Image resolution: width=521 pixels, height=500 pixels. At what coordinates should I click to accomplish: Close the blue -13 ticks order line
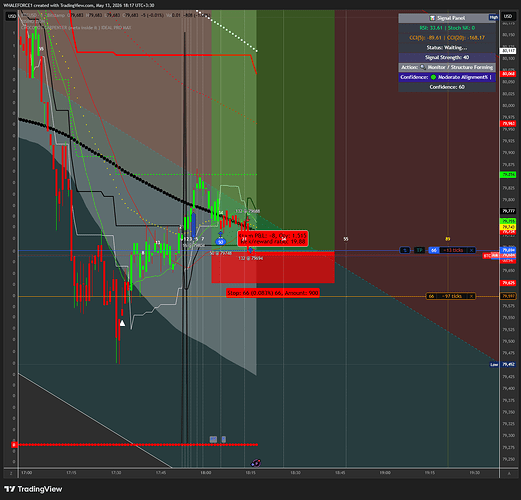coord(471,250)
